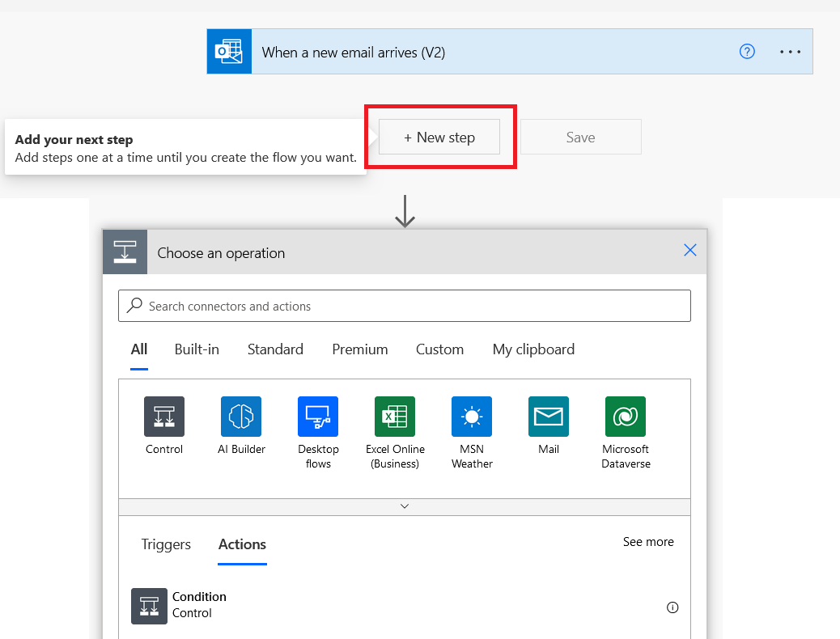Screen dimensions: 840x639
Task: Switch to the All tab
Action: coord(139,349)
